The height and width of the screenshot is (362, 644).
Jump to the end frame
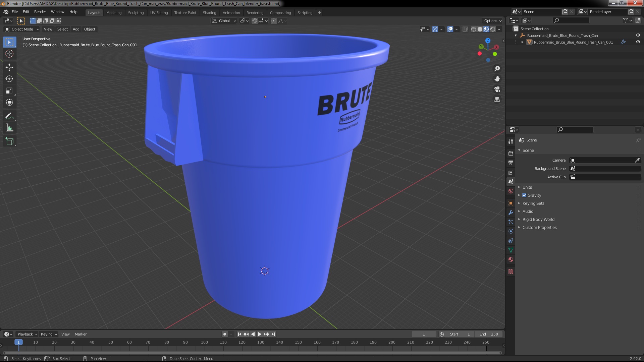click(273, 334)
